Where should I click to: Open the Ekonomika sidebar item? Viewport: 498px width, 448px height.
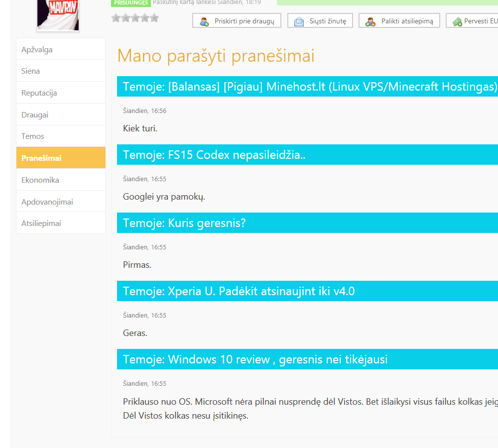(61, 180)
